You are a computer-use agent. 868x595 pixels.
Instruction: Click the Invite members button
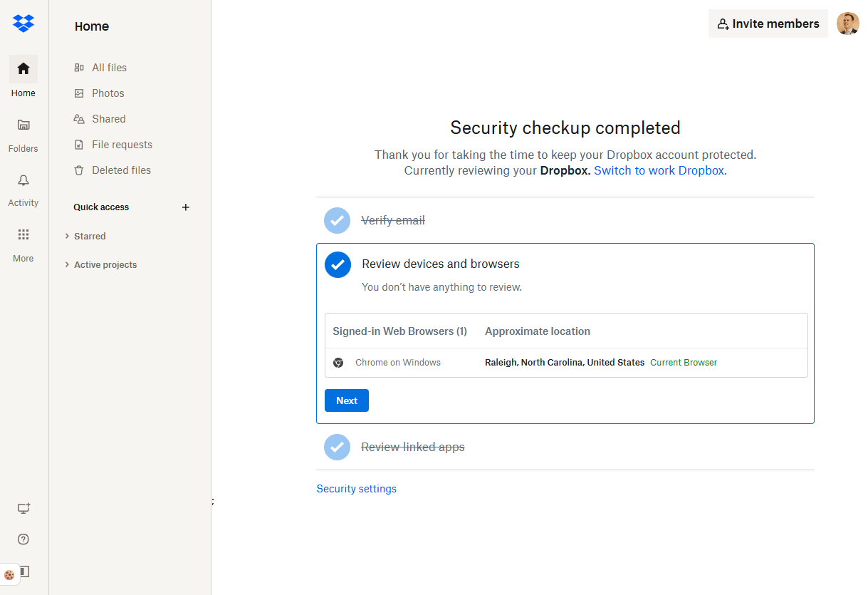tap(768, 24)
